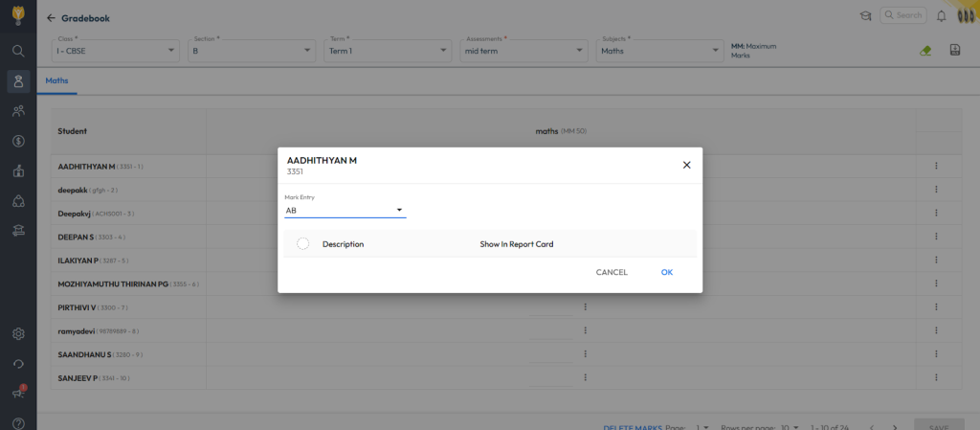Select the Description radio button

point(303,244)
